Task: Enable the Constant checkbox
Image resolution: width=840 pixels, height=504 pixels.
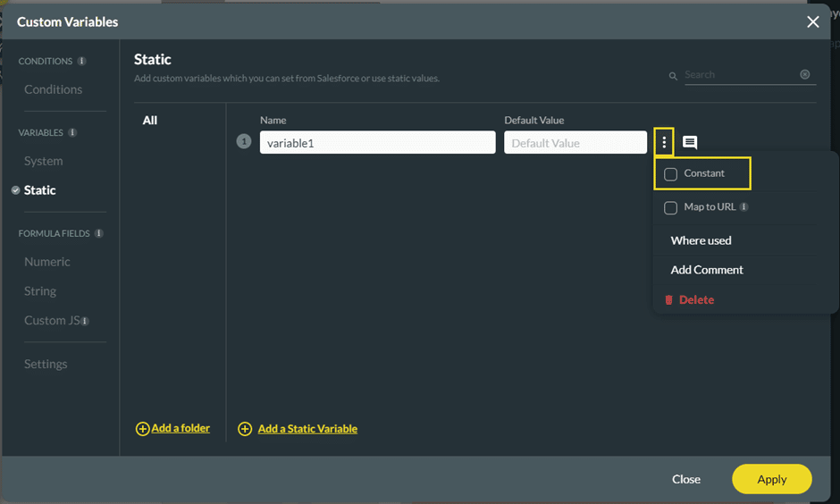Action: 671,174
